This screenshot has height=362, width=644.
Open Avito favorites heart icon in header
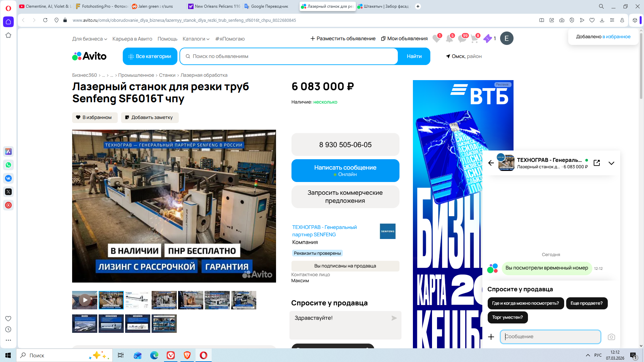tap(436, 39)
